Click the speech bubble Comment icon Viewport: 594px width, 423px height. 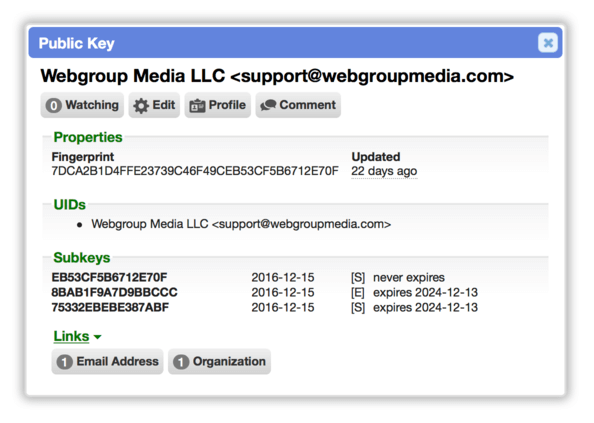(x=268, y=105)
